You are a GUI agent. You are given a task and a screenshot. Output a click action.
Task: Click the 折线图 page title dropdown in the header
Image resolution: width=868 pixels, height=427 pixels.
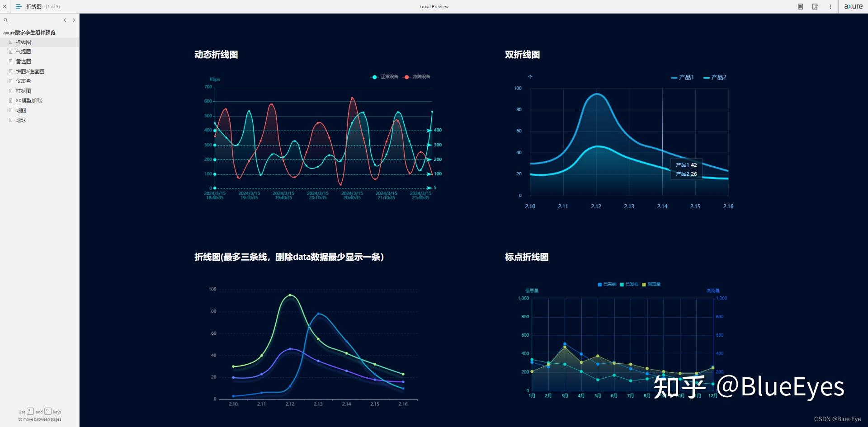tap(34, 6)
